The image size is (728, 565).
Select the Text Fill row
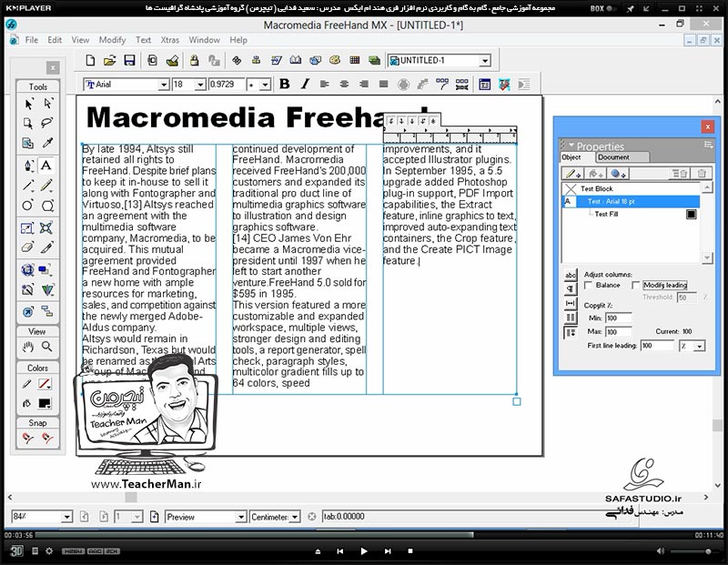[x=631, y=214]
